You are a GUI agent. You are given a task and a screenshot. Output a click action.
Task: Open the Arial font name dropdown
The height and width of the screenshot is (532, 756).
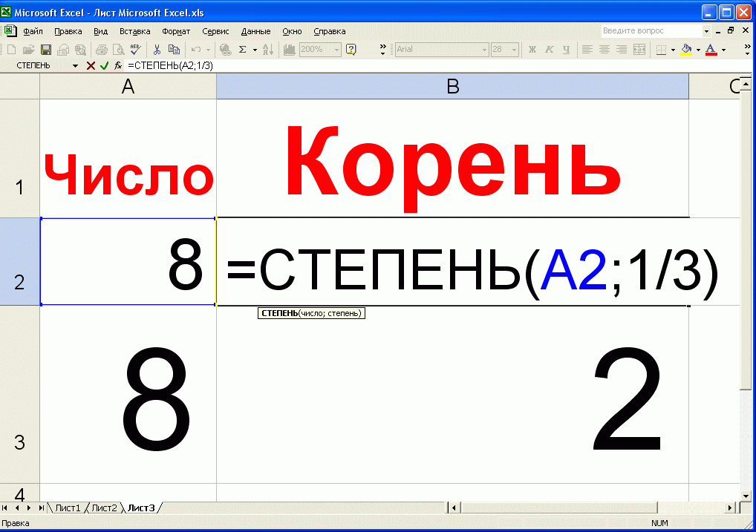(484, 49)
